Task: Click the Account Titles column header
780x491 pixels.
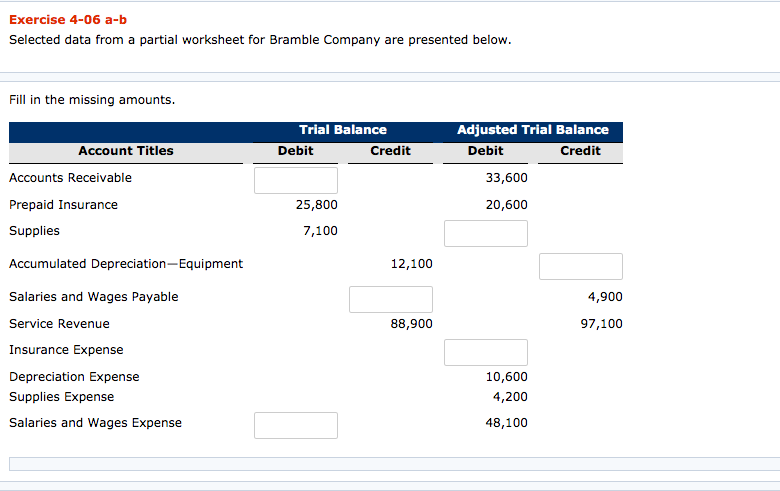Action: pyautogui.click(x=126, y=151)
